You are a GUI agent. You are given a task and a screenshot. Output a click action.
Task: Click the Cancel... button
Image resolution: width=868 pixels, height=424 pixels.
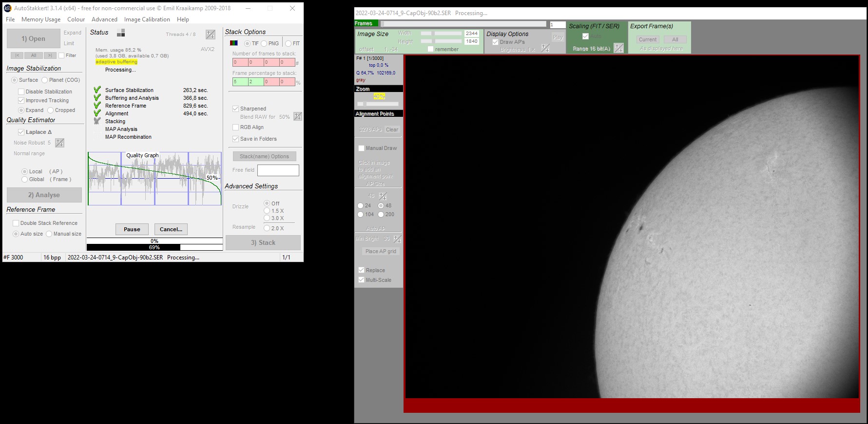[171, 229]
